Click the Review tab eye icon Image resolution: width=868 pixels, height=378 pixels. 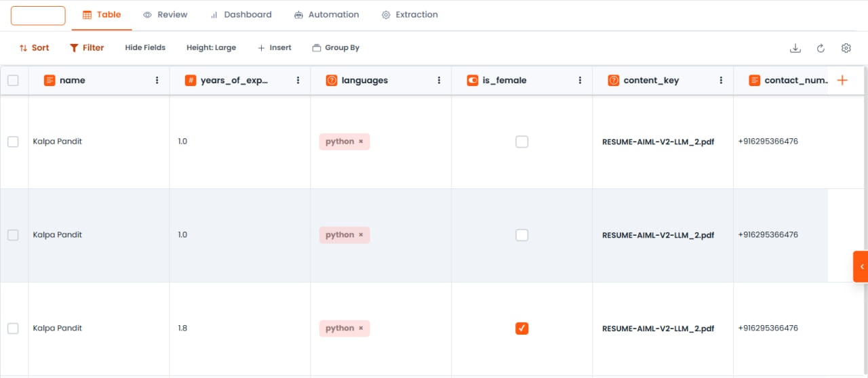point(147,15)
